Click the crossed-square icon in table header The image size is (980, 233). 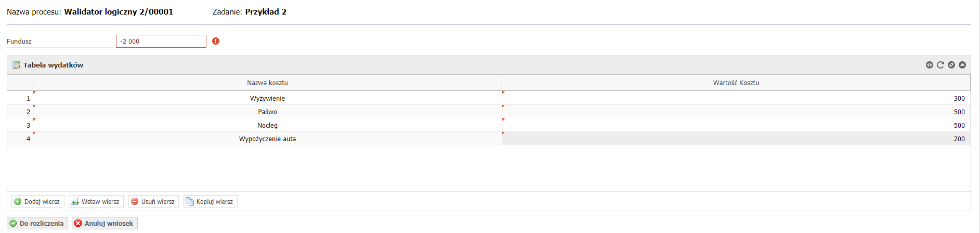tap(951, 65)
